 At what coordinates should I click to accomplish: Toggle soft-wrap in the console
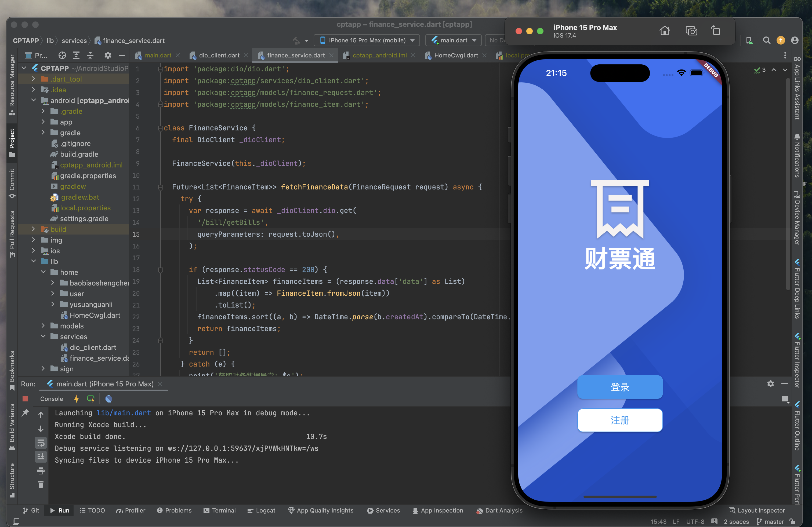(x=41, y=443)
